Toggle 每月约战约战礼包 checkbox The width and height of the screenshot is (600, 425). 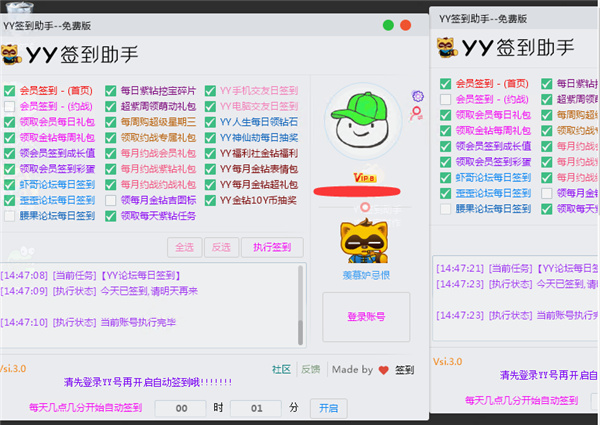[111, 185]
